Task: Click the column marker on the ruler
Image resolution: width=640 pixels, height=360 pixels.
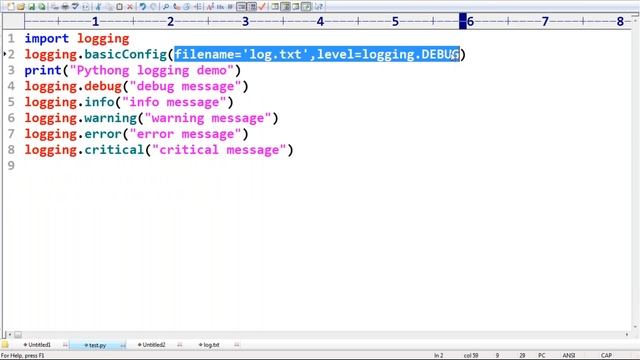Action: coord(462,21)
